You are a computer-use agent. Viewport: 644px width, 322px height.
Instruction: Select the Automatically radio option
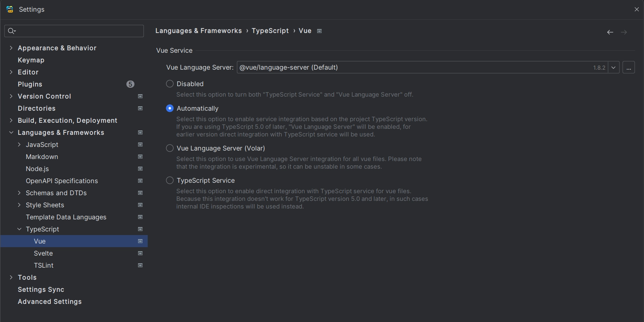coord(170,108)
